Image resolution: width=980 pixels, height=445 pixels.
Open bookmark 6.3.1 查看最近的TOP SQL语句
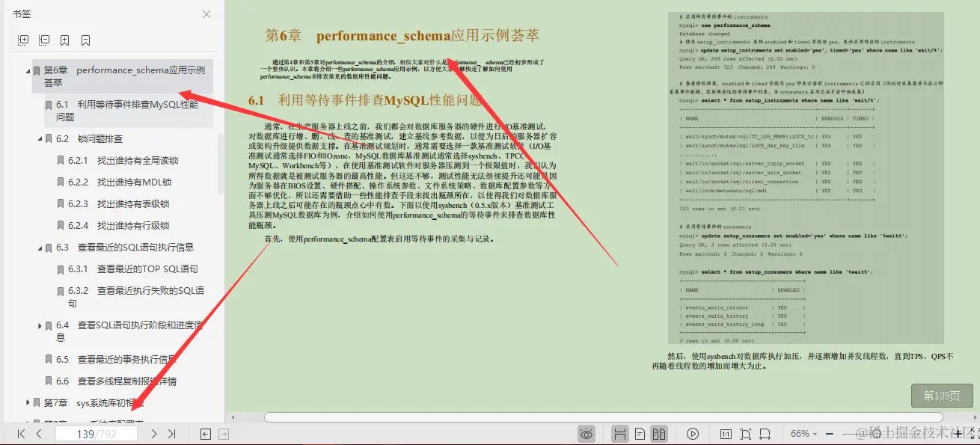[x=132, y=269]
